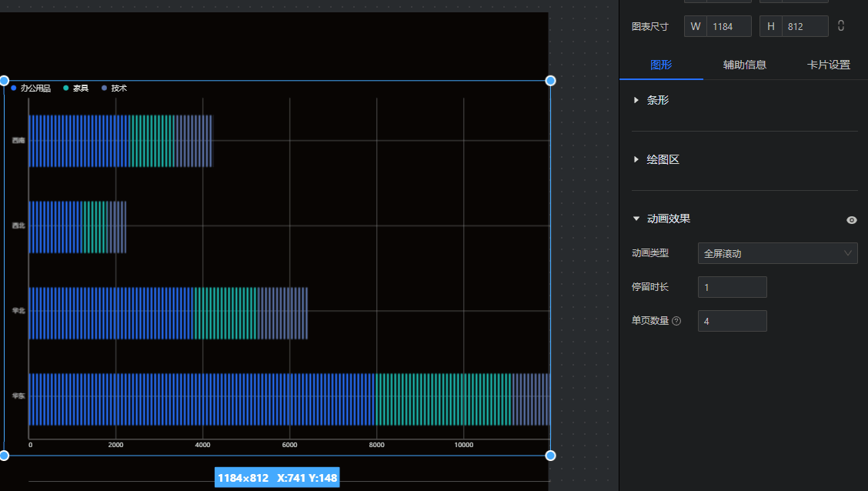Click the top-left resize handle of chart
868x491 pixels.
pos(4,81)
